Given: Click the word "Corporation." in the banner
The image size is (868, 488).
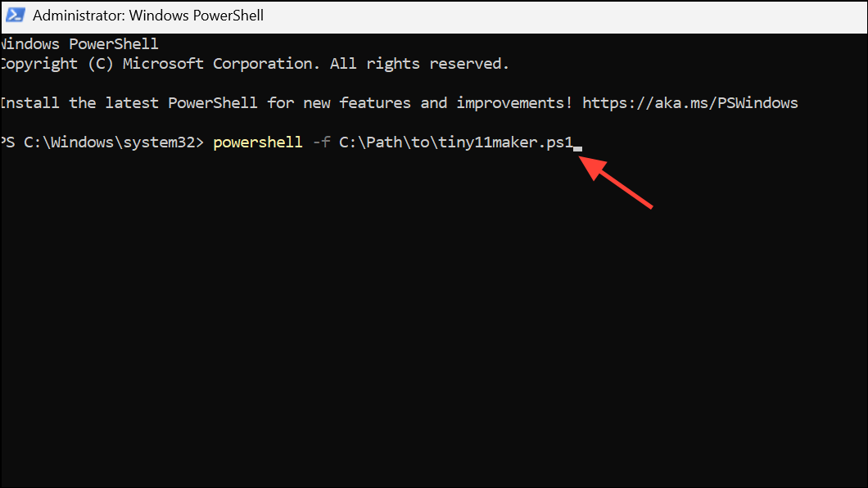Looking at the screenshot, I should click(266, 64).
